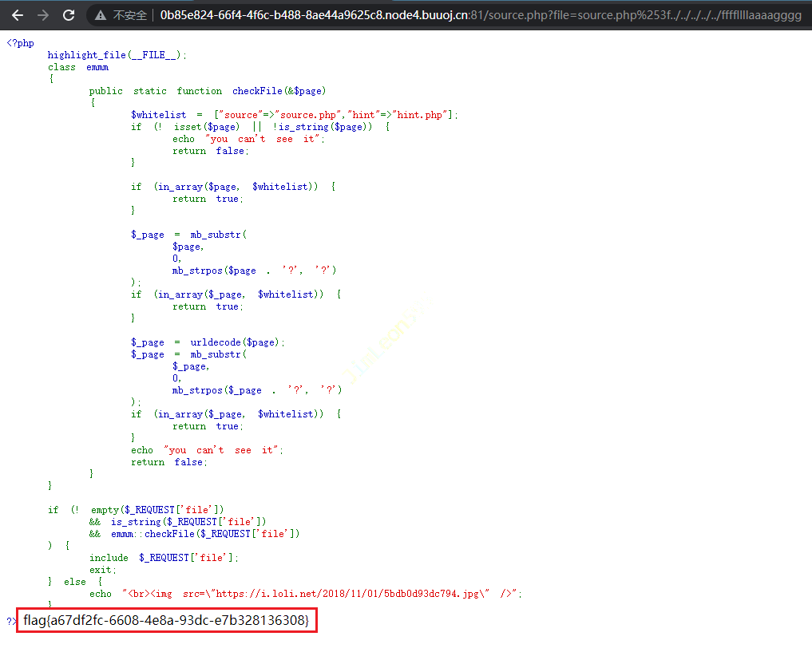This screenshot has width=812, height=656.
Task: Focus the URL address bar
Action: click(x=479, y=15)
